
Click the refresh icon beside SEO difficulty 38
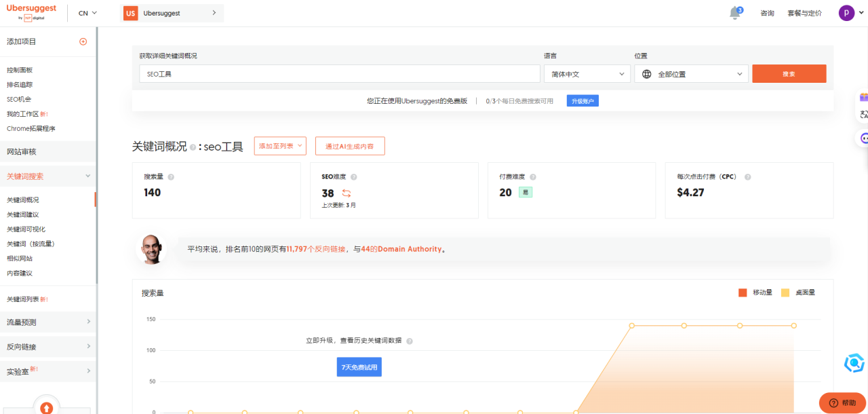[347, 193]
